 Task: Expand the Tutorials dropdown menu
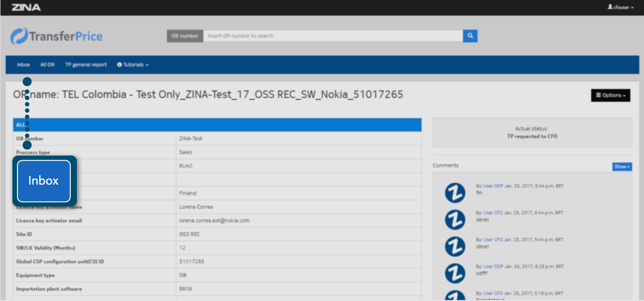(x=135, y=65)
